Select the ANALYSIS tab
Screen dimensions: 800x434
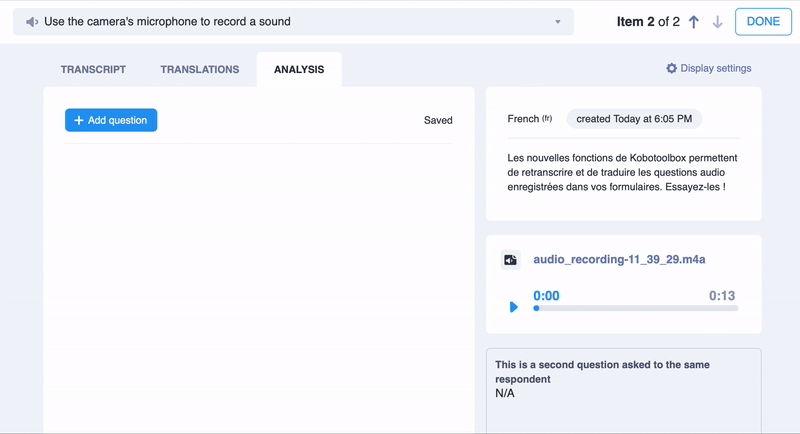point(299,70)
